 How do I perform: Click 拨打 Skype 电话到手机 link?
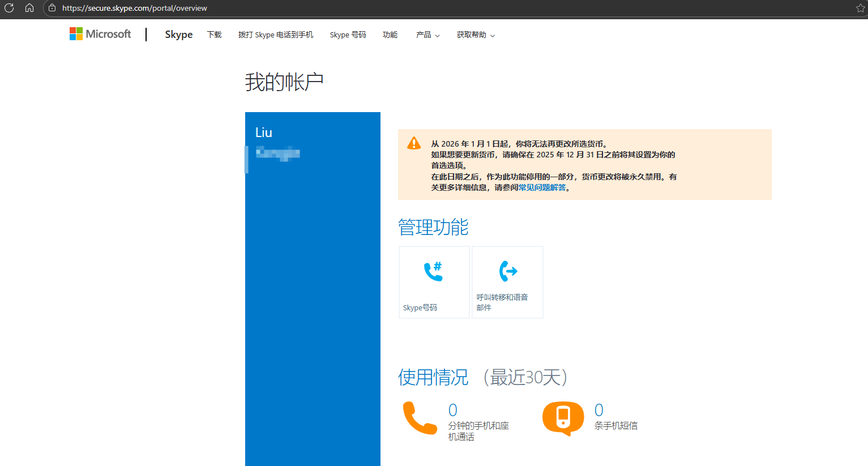click(x=275, y=35)
